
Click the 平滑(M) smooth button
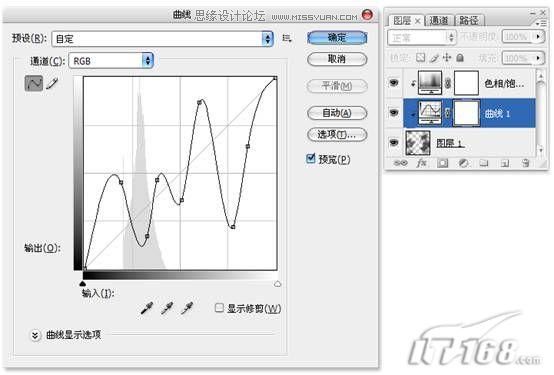tap(337, 86)
